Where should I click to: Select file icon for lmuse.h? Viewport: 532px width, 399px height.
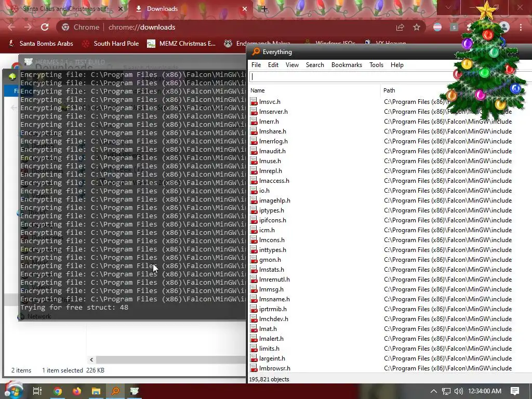point(254,161)
